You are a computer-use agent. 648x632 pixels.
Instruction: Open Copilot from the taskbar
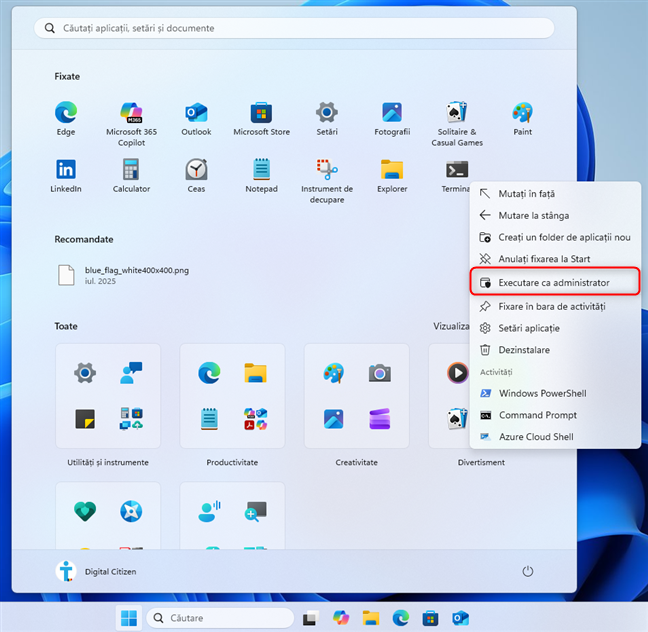[341, 618]
